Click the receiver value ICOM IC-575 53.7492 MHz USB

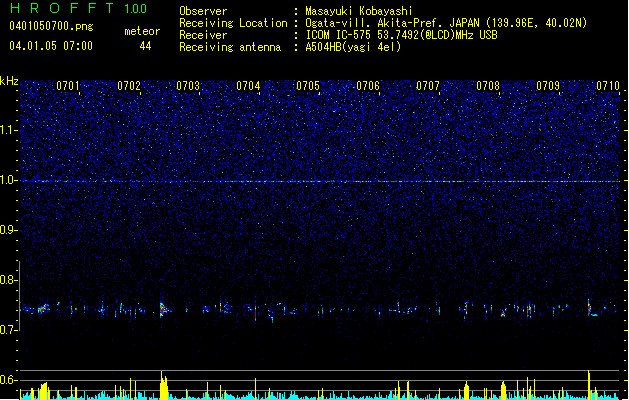pos(402,35)
